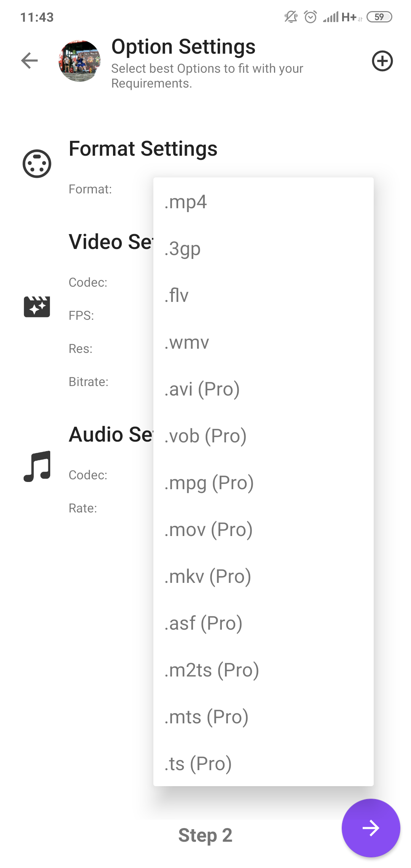Tap the purple next arrow button
Screen dimensions: 411x868
(x=371, y=828)
